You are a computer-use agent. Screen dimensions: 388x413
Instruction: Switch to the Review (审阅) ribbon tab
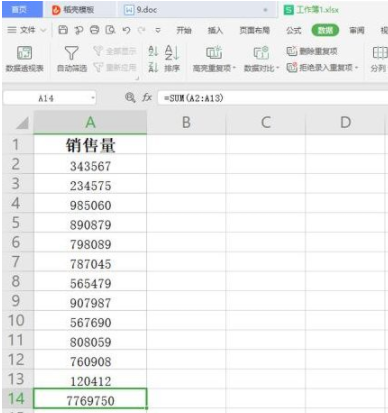pyautogui.click(x=357, y=30)
